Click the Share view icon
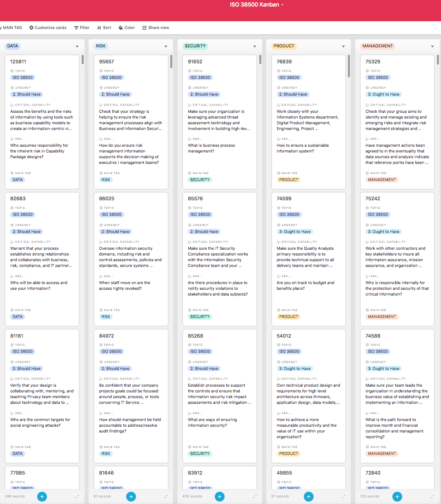Image resolution: width=441 pixels, height=504 pixels. [145, 28]
